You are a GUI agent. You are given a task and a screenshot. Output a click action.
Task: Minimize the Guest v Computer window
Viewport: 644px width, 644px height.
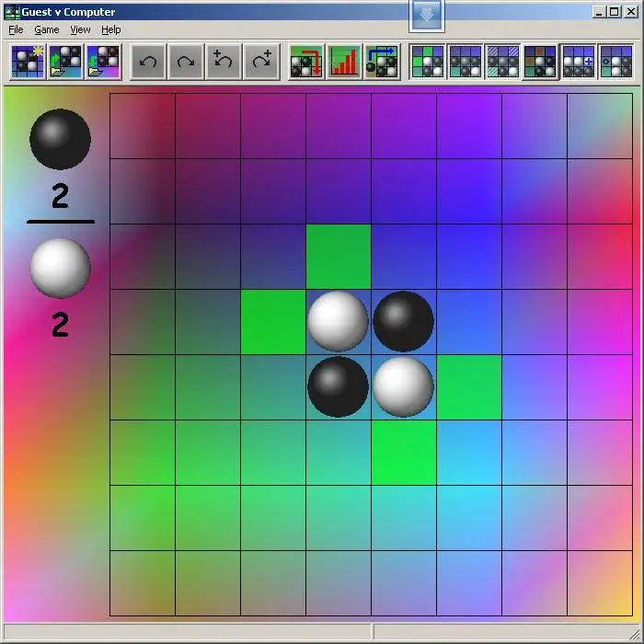[x=599, y=12]
